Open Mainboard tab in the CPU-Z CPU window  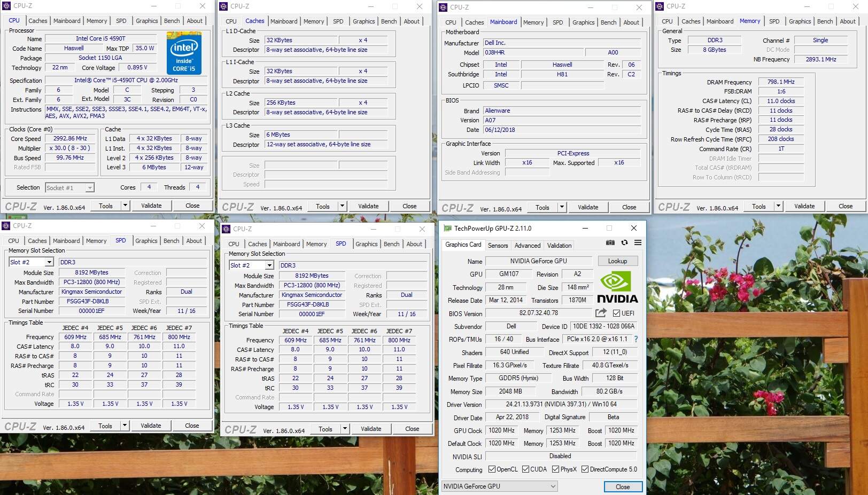[x=67, y=21]
